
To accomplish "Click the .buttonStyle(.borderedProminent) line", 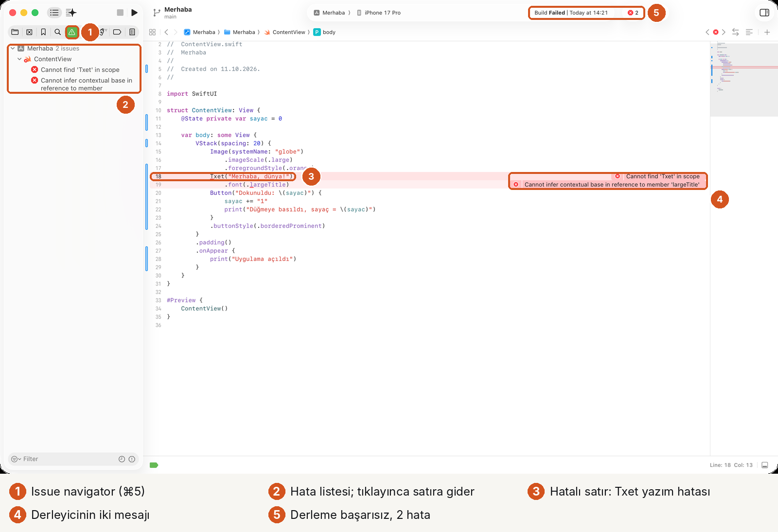I will point(267,226).
